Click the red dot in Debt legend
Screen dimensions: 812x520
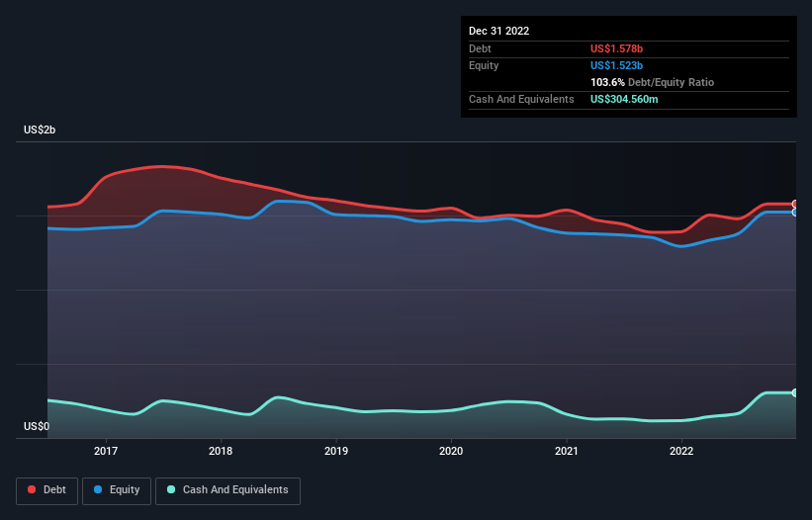pyautogui.click(x=32, y=489)
